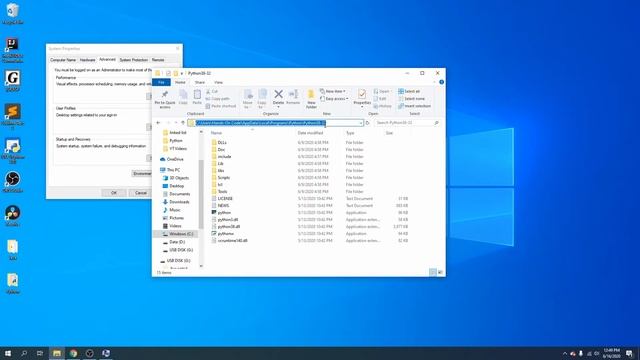Image resolution: width=640 pixels, height=360 pixels.
Task: Click Invert selection in the ribbon
Action: coord(415,106)
